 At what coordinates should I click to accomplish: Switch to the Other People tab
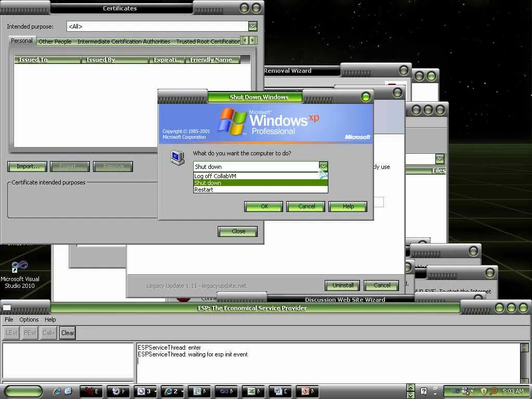pos(55,42)
